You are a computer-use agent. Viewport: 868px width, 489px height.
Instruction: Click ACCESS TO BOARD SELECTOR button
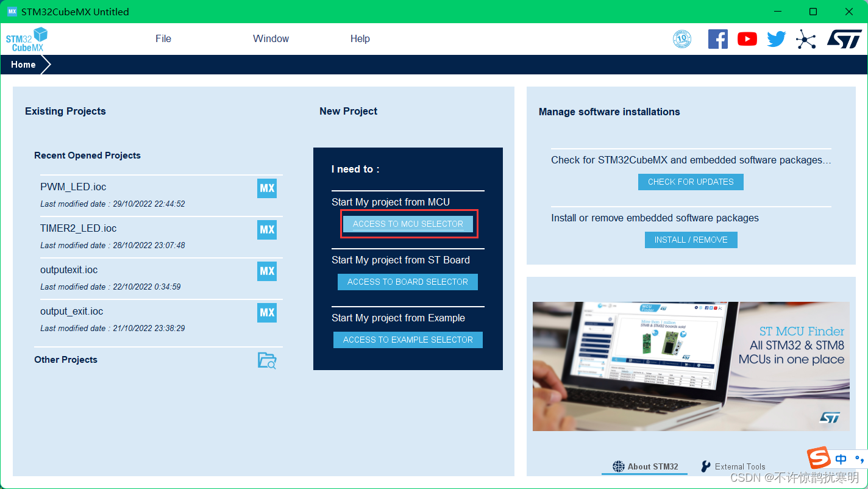(408, 282)
